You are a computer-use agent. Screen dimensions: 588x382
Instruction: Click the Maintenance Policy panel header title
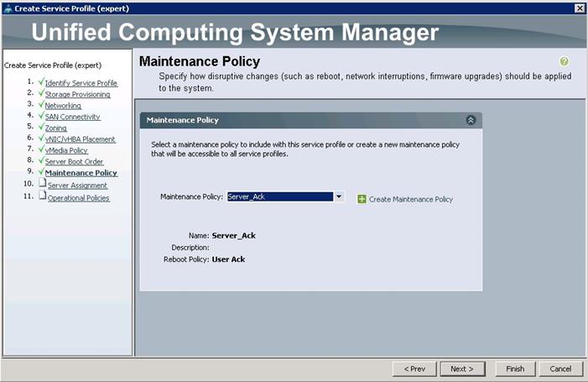[x=182, y=120]
